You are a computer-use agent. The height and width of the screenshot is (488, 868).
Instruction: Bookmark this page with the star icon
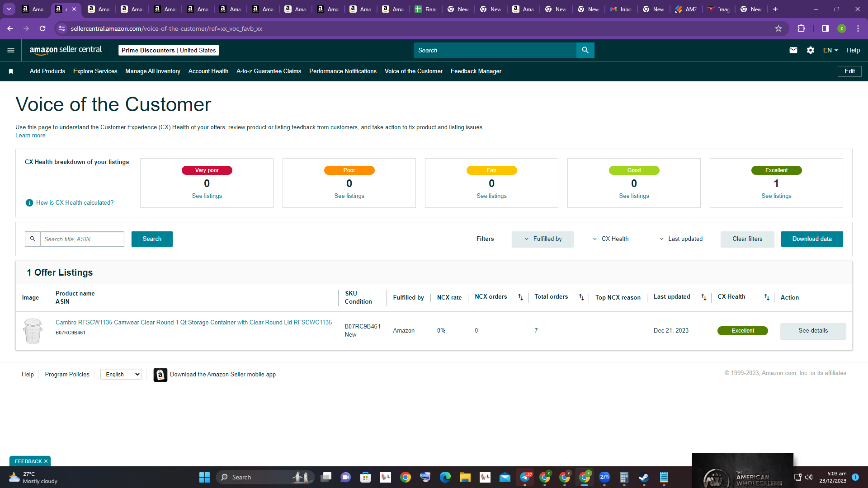click(778, 28)
